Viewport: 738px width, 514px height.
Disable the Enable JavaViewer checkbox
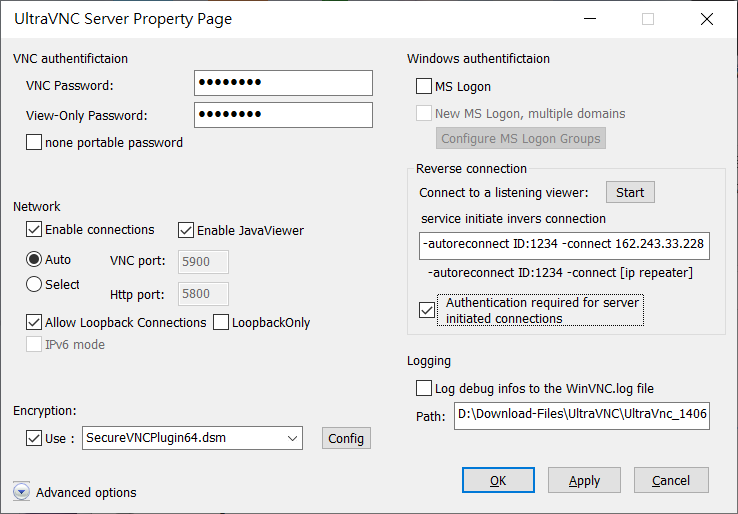pos(186,230)
